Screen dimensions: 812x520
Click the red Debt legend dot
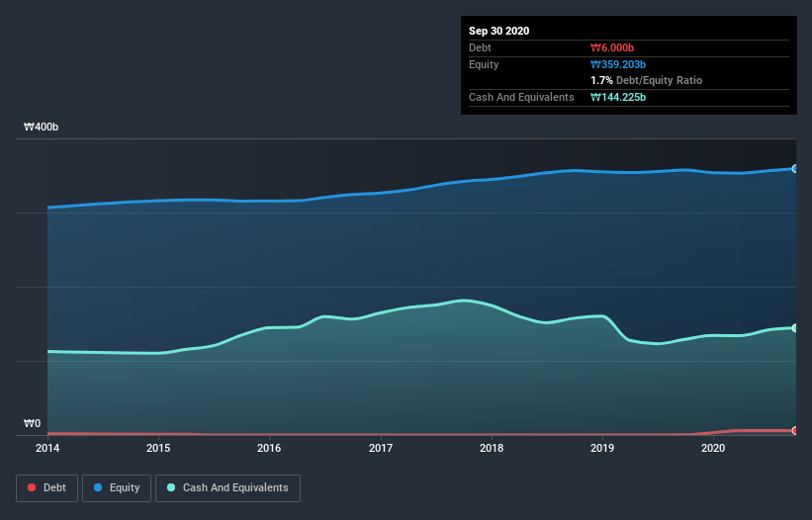(32, 487)
